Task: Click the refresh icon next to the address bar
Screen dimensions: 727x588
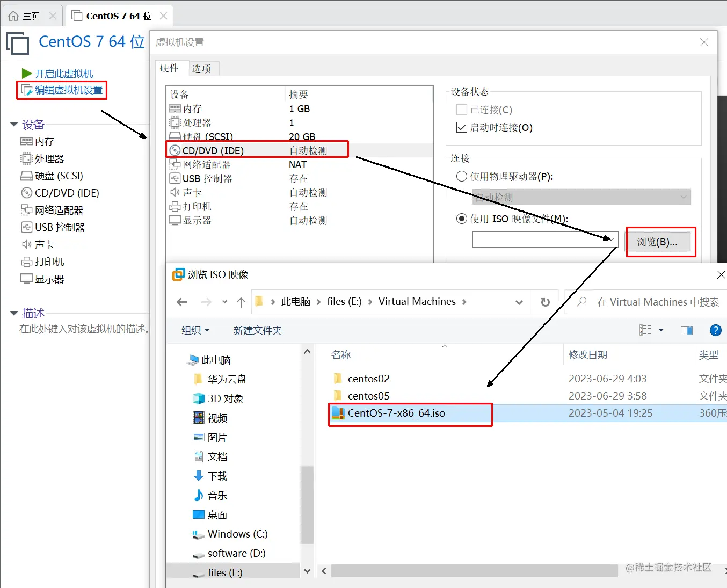Action: click(546, 302)
